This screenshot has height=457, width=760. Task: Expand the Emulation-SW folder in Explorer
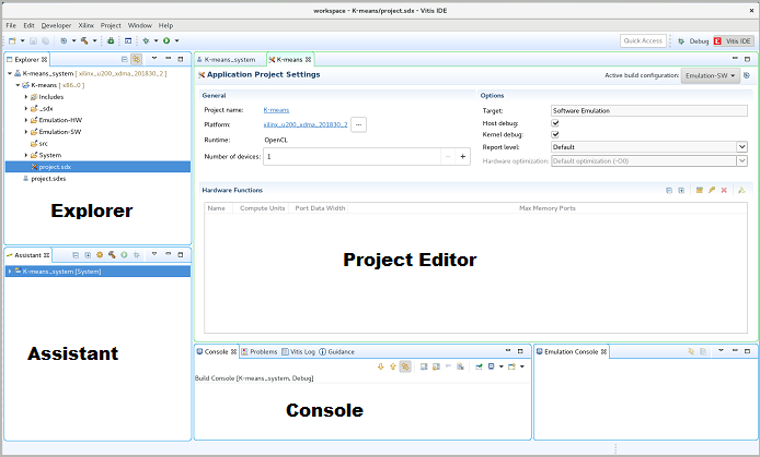[x=26, y=132]
